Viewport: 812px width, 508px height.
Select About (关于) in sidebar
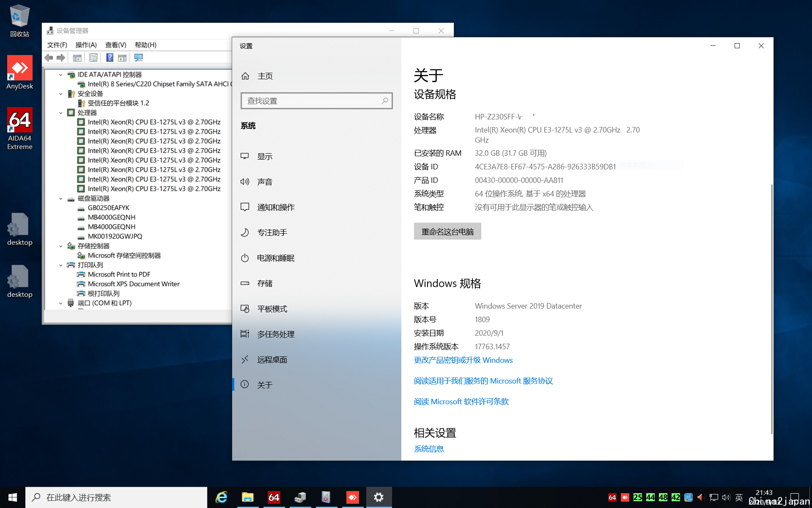pos(316,385)
